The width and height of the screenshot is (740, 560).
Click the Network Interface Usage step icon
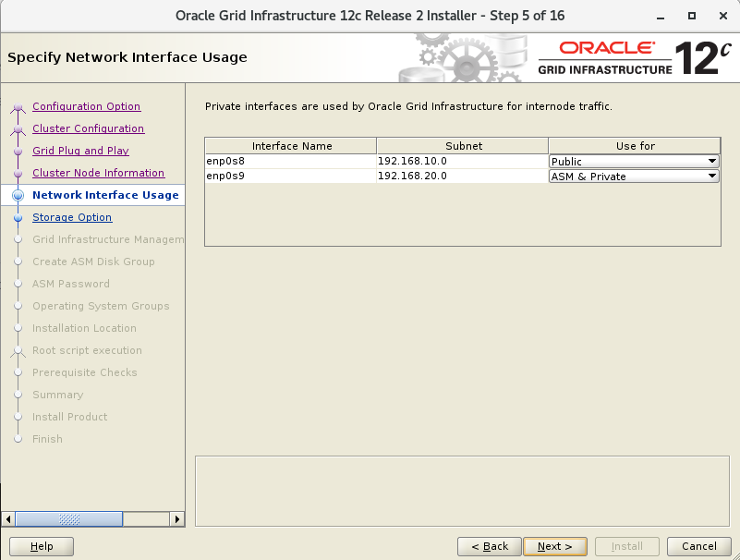click(x=17, y=196)
